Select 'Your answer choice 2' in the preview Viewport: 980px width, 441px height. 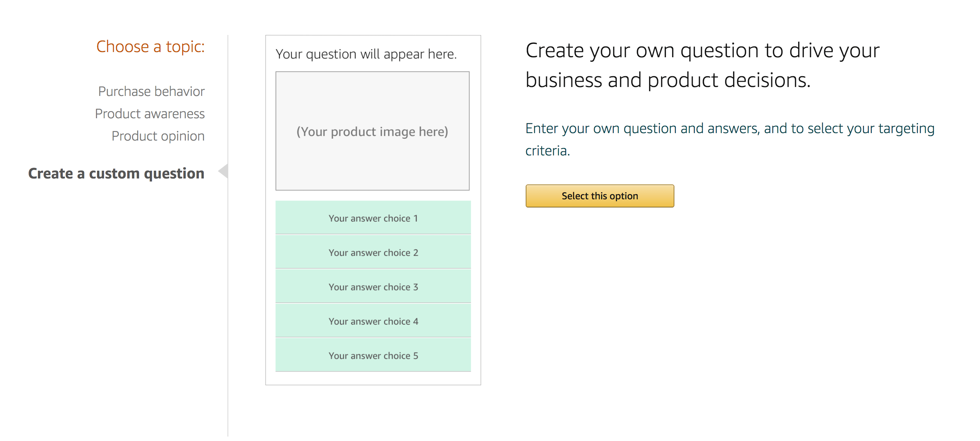(373, 252)
